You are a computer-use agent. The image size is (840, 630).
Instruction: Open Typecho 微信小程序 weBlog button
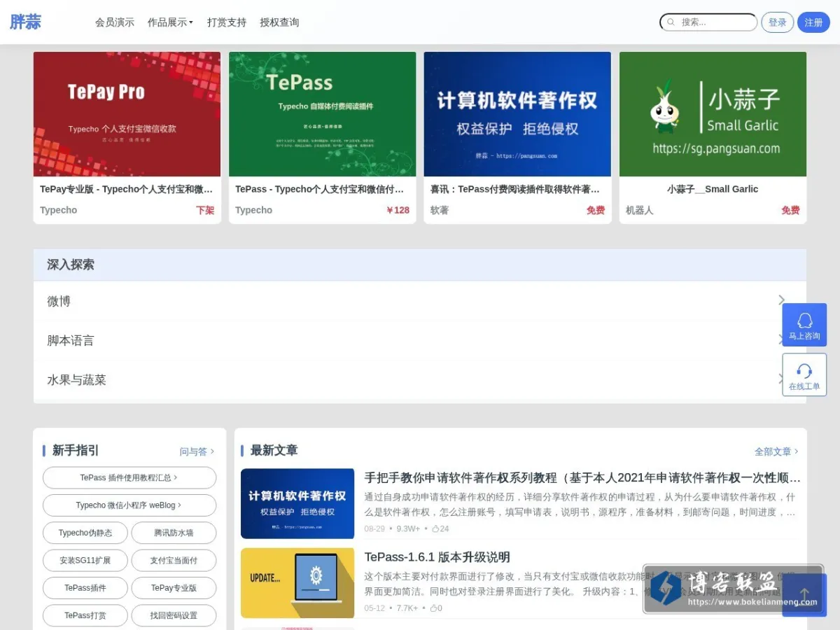pyautogui.click(x=129, y=505)
